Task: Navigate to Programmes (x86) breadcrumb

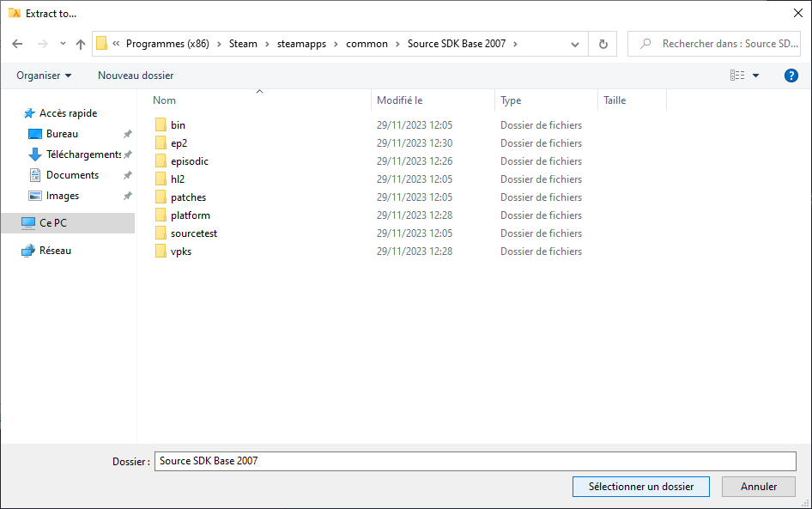Action: pos(167,44)
